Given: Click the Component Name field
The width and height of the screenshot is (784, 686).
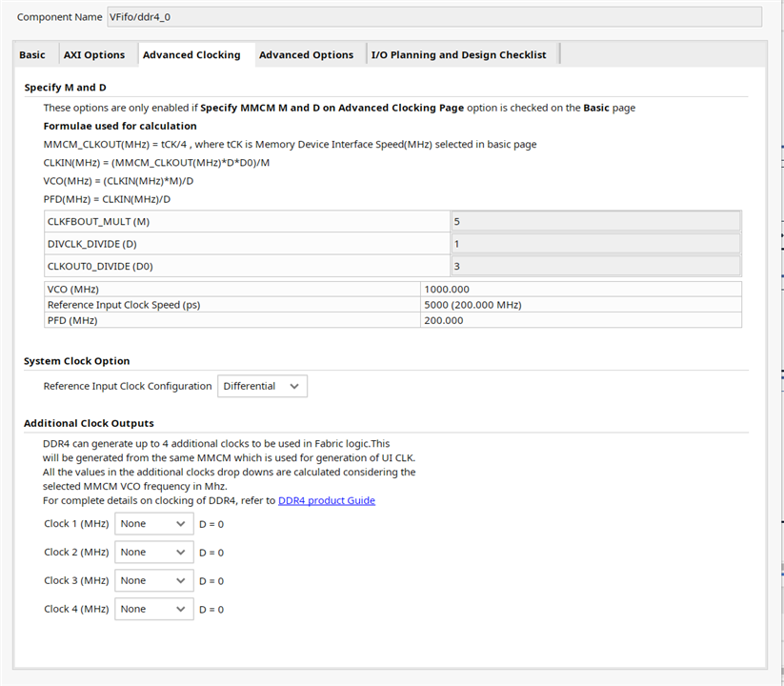Looking at the screenshot, I should click(x=434, y=17).
